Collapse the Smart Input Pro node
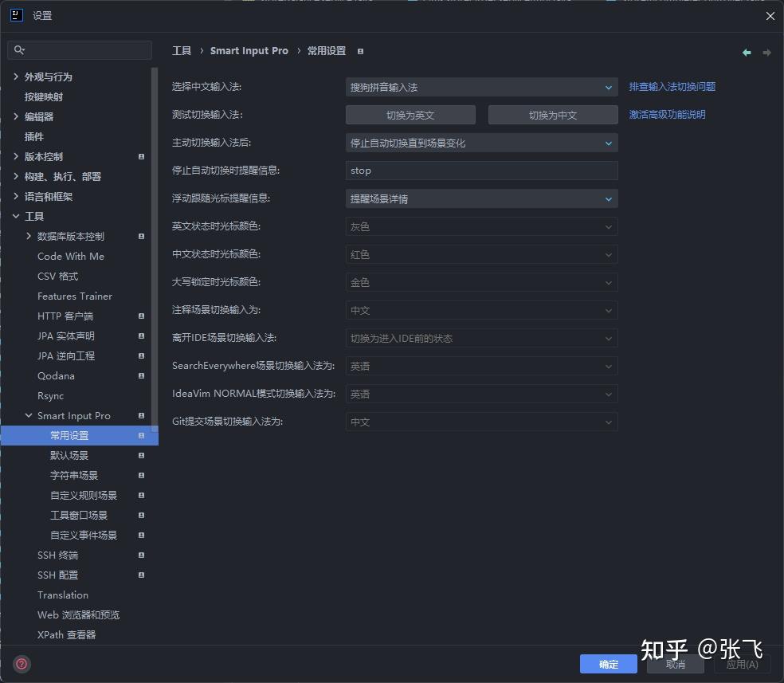This screenshot has height=683, width=784. (27, 415)
